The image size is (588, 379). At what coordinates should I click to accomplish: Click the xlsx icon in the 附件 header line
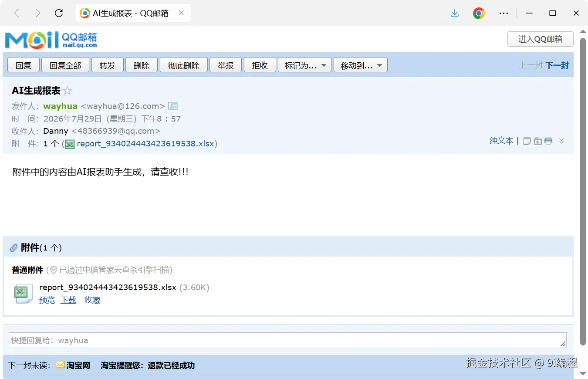point(70,144)
